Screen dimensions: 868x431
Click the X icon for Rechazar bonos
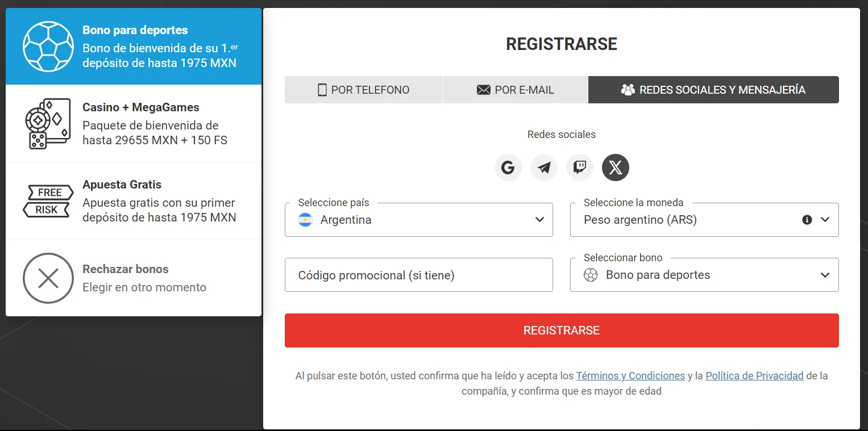pyautogui.click(x=48, y=278)
